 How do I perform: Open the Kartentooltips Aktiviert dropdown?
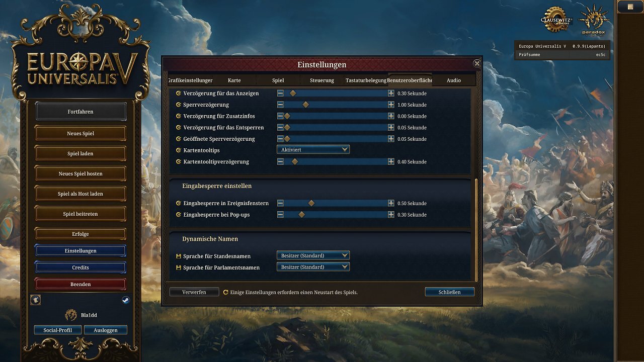(x=313, y=150)
